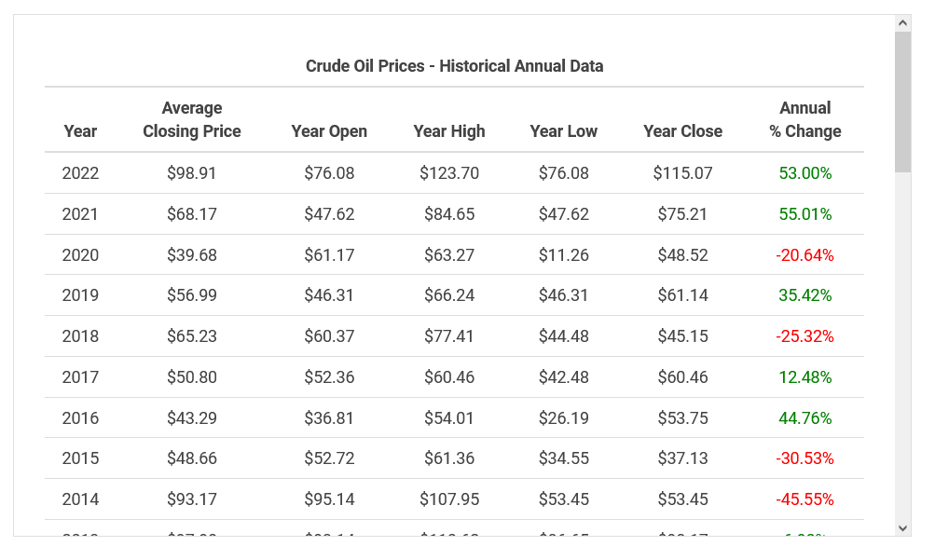Select the 2020 year low $11.26

[x=564, y=254]
